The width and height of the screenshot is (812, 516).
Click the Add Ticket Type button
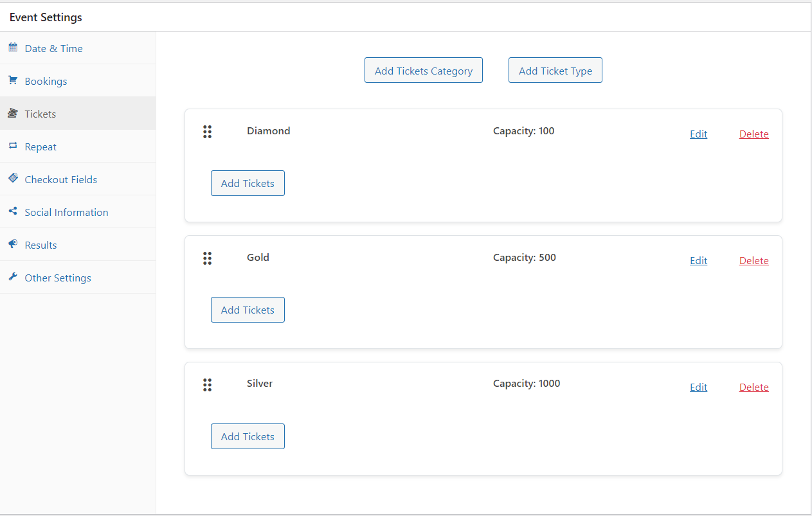(x=555, y=70)
